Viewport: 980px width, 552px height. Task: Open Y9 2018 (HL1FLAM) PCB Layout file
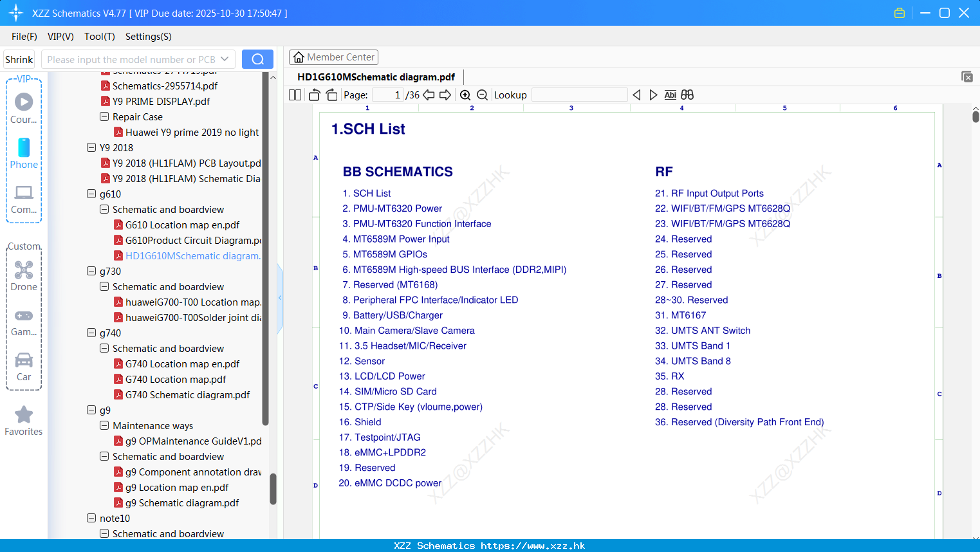(x=181, y=163)
